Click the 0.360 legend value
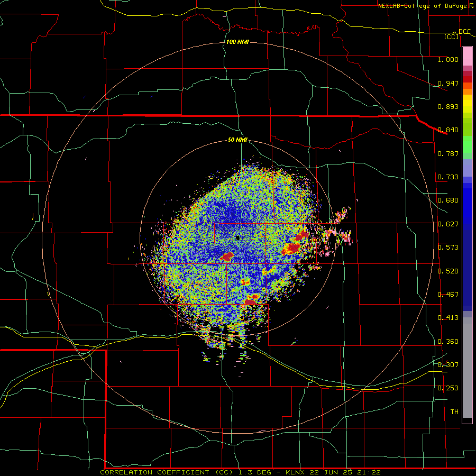Image resolution: width=476 pixels, height=476 pixels. pos(448,342)
